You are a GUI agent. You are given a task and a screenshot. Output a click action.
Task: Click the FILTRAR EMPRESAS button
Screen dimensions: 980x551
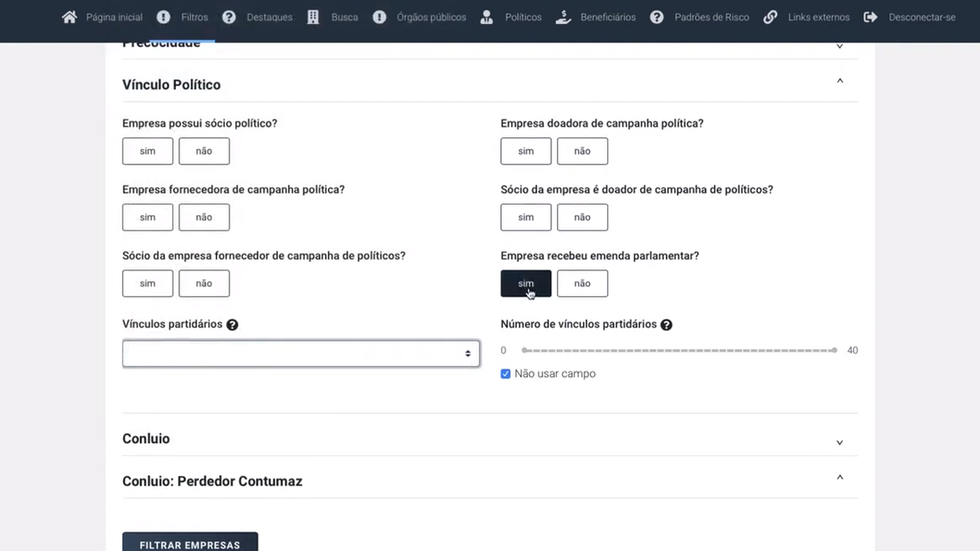(x=190, y=544)
